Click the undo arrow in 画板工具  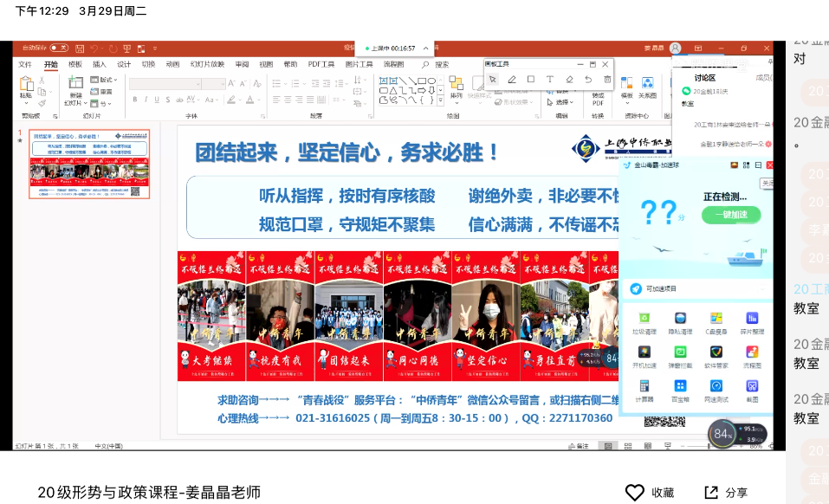coord(588,80)
